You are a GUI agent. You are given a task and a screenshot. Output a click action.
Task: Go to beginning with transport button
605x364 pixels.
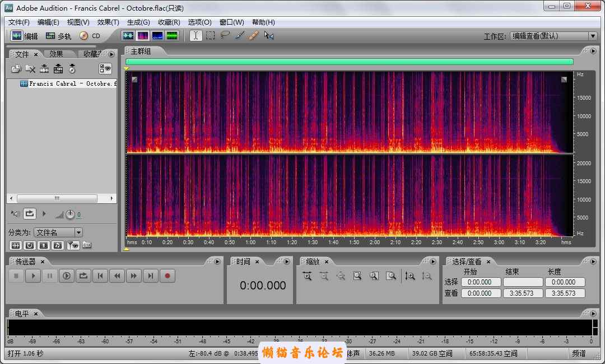click(100, 276)
